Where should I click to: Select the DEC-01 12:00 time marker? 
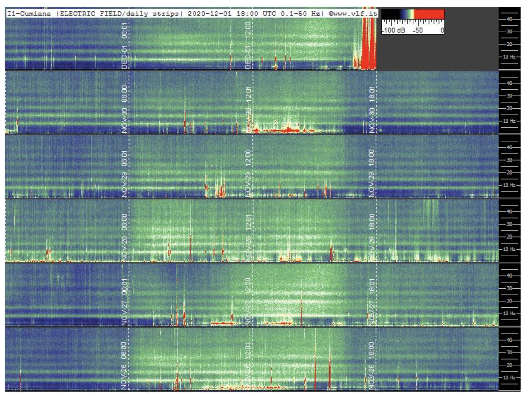click(248, 45)
